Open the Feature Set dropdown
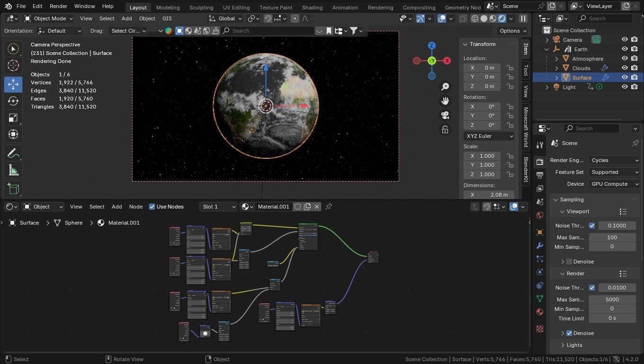 coord(614,172)
